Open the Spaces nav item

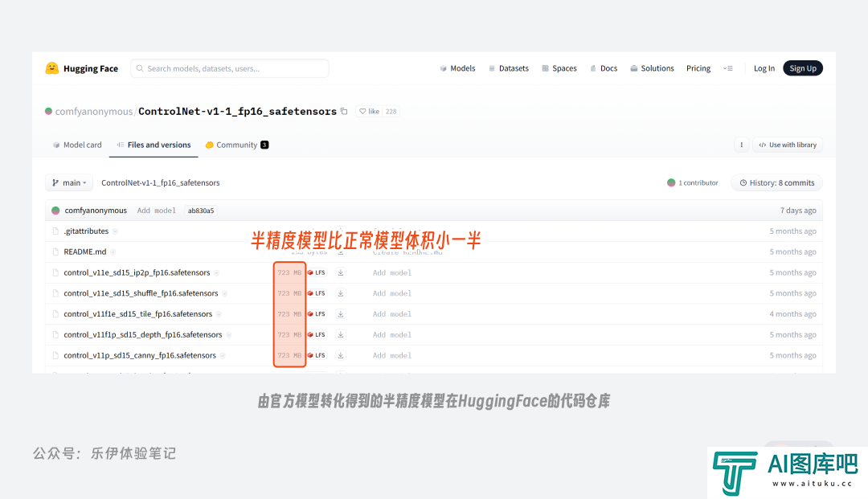click(x=559, y=68)
